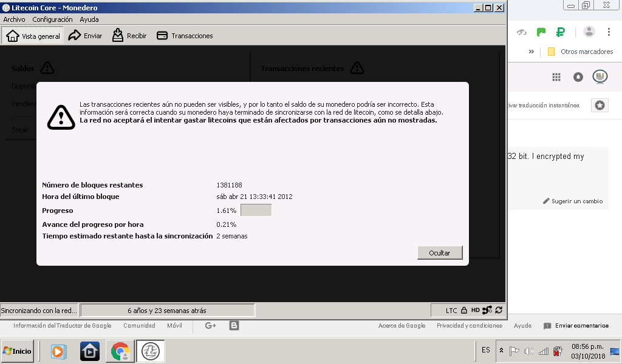Click the Móvil footer link
This screenshot has height=364, width=622.
[x=174, y=326]
